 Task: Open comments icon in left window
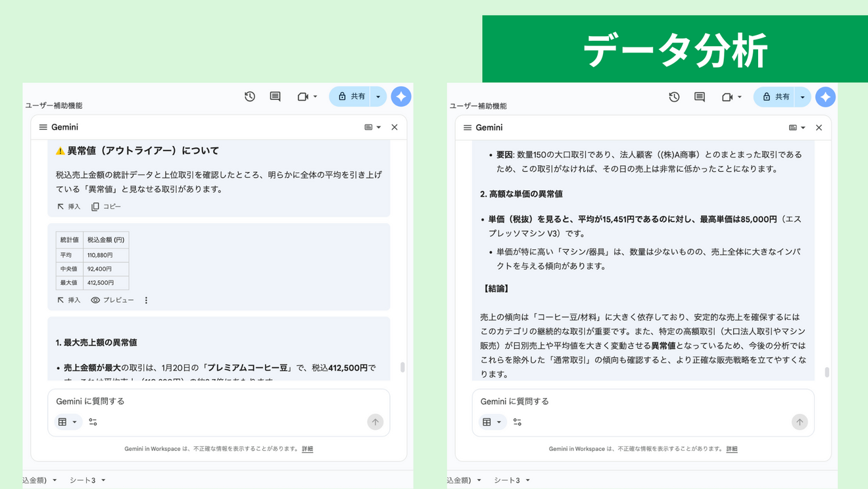pos(276,97)
